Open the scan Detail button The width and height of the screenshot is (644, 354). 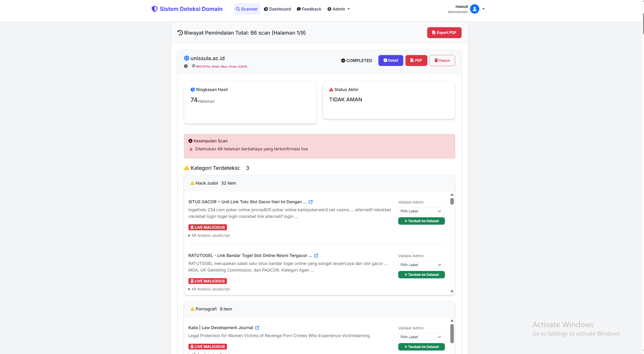coord(390,60)
